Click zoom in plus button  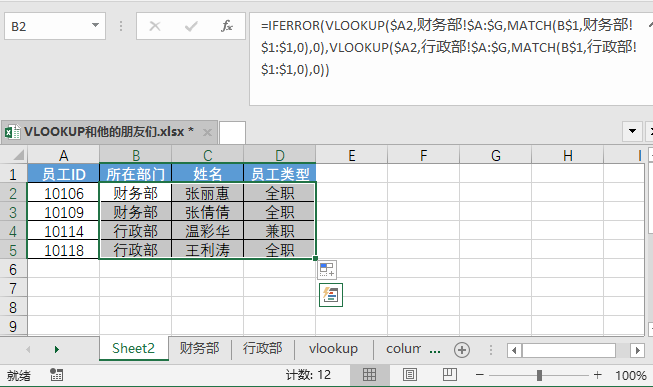(598, 375)
